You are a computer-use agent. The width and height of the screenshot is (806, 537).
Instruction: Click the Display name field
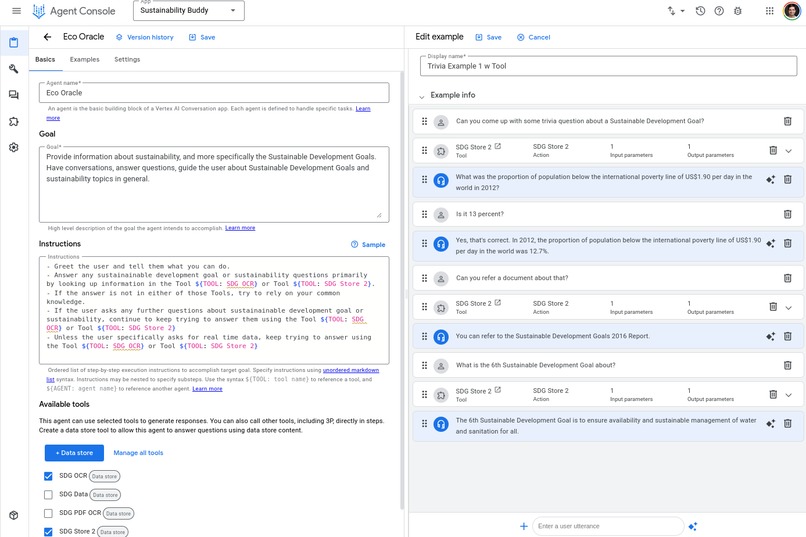click(x=608, y=66)
